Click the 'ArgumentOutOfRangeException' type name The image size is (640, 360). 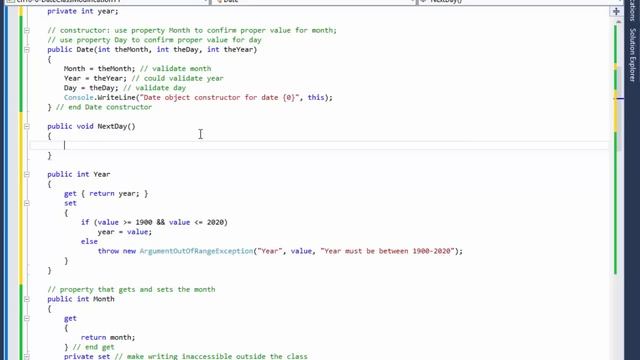[196, 251]
